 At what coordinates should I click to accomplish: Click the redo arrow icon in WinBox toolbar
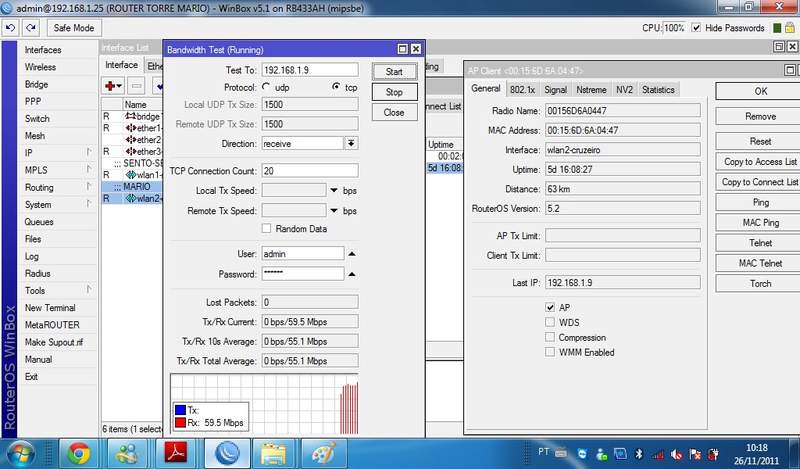(x=31, y=28)
